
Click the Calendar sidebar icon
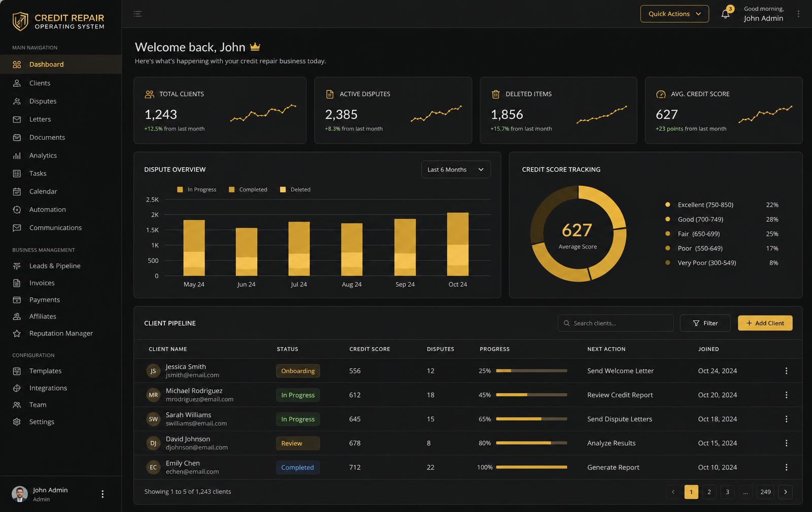(17, 191)
